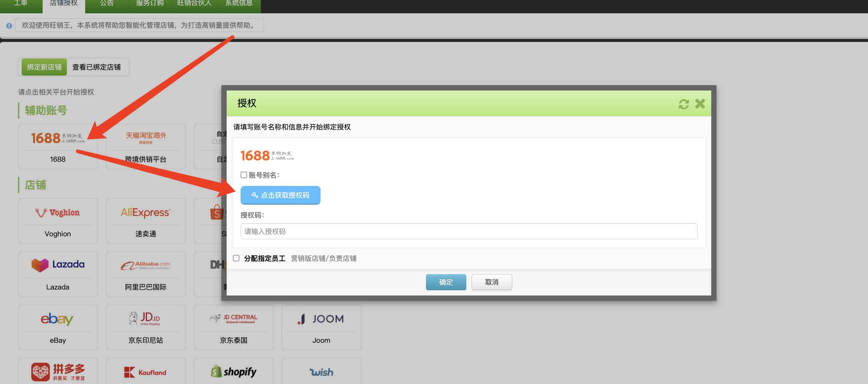Choose the Alibaba.com 阿里巴巴国际 platform
The width and height of the screenshot is (868, 384).
tap(145, 274)
